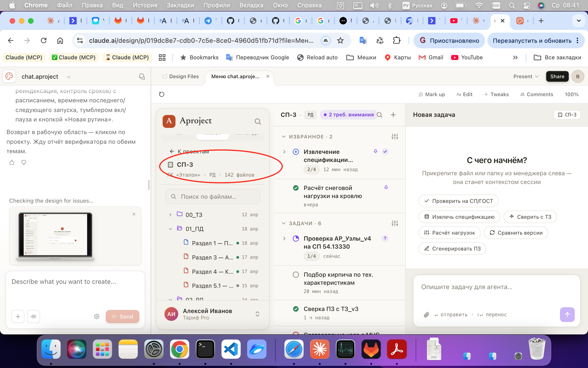Unpin the Расчёт снеговой нагрузки task

click(386, 187)
